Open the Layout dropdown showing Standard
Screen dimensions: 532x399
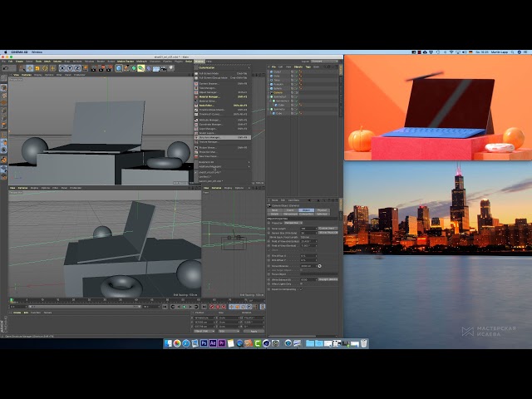pyautogui.click(x=324, y=61)
